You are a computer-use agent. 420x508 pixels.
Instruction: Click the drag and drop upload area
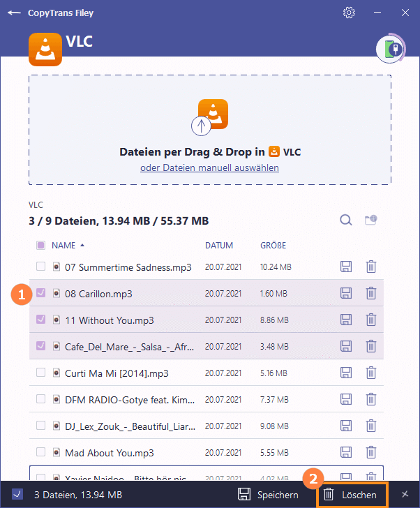pos(210,130)
